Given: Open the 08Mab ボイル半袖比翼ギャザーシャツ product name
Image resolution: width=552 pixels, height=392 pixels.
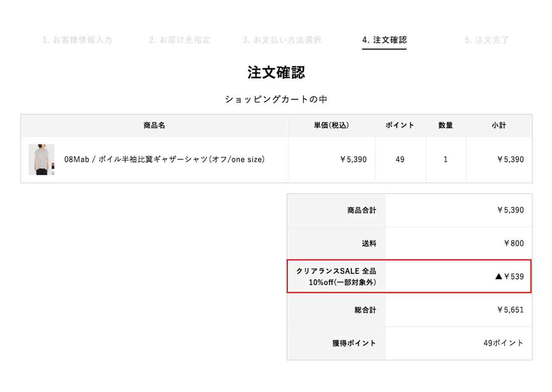Looking at the screenshot, I should point(164,160).
